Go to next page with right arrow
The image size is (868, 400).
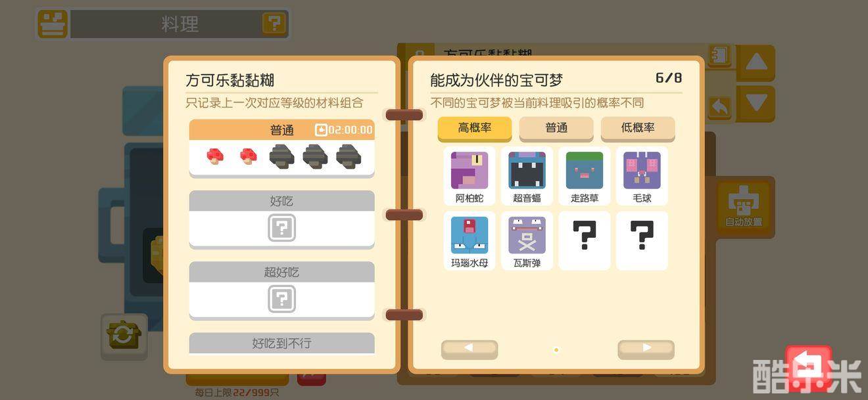(x=646, y=349)
